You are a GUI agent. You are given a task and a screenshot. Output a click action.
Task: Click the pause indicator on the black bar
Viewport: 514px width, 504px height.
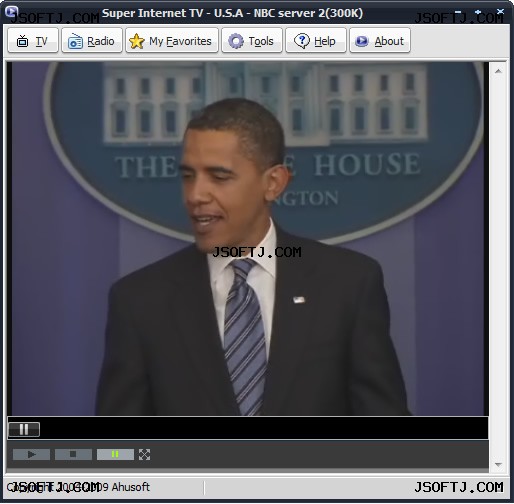point(24,429)
